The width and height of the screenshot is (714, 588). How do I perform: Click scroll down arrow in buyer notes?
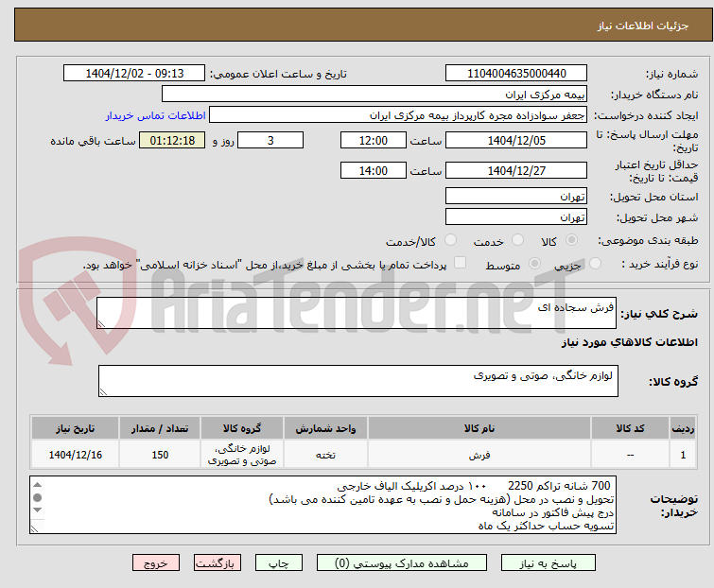[x=37, y=510]
